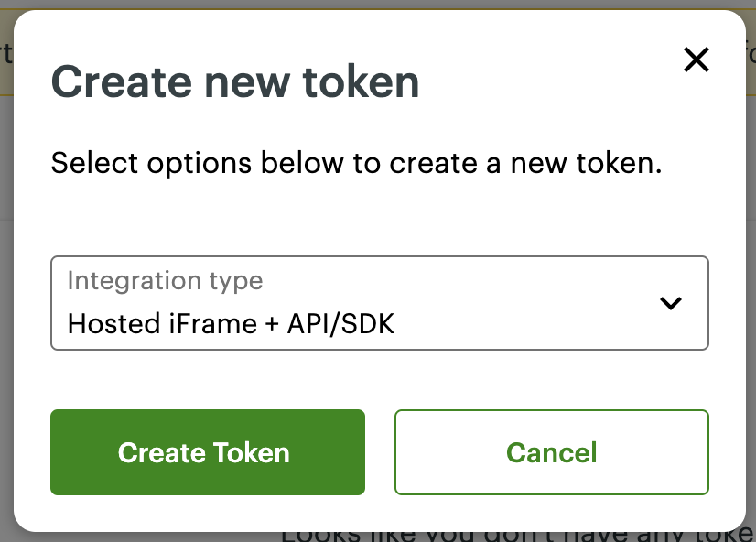Click the Integration type field showing Hosted iFrame + API/SDK
The width and height of the screenshot is (756, 542).
point(378,303)
